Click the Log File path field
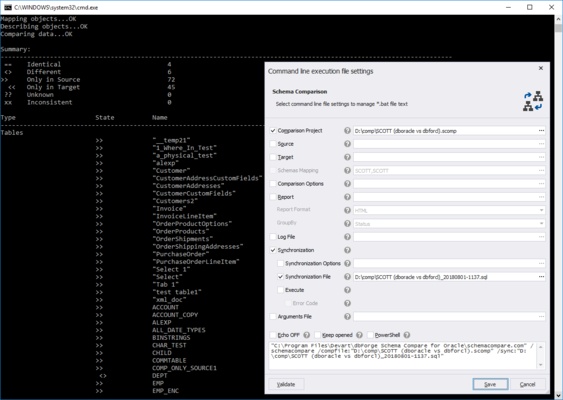The height and width of the screenshot is (400, 563). [449, 237]
